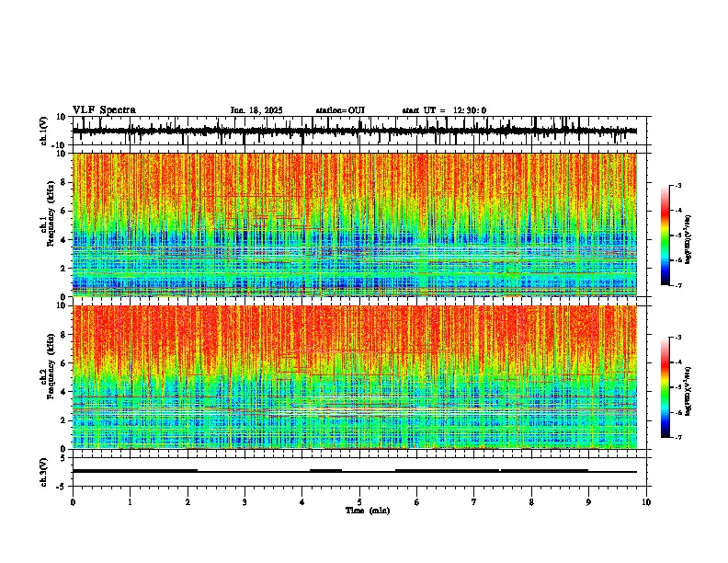The image size is (728, 563).
Task: Click the time axis tick label 3
Action: [x=245, y=502]
